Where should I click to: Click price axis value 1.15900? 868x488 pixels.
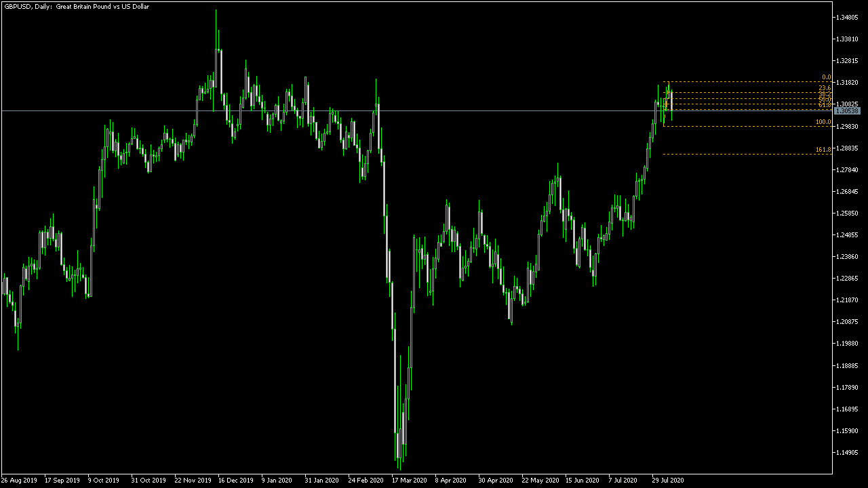point(848,431)
